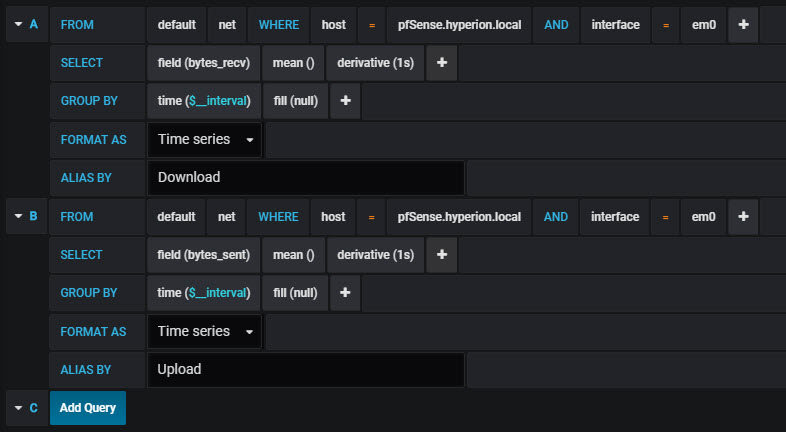Click derivative (1s) in query B SELECT
This screenshot has height=432, width=786.
[x=375, y=255]
